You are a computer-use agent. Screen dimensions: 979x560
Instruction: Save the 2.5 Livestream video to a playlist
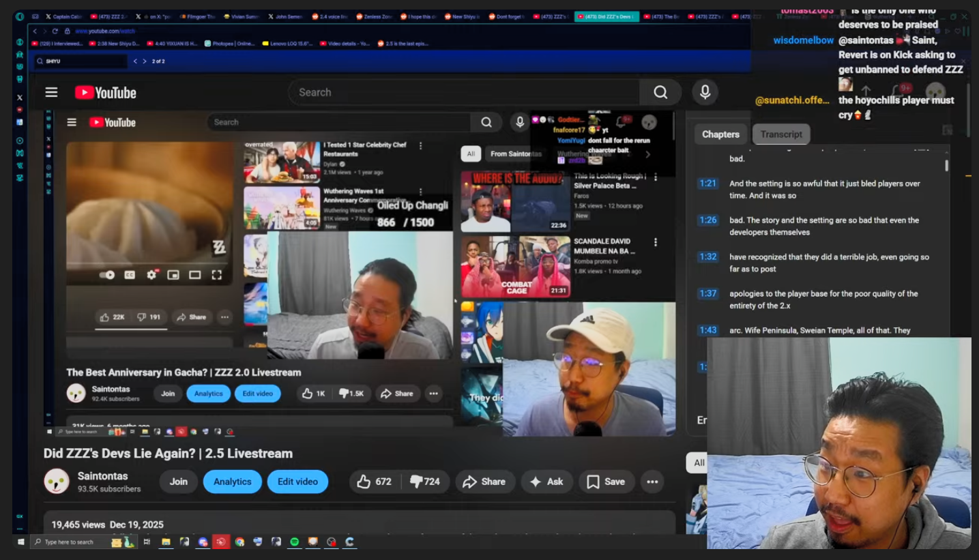[x=606, y=482]
